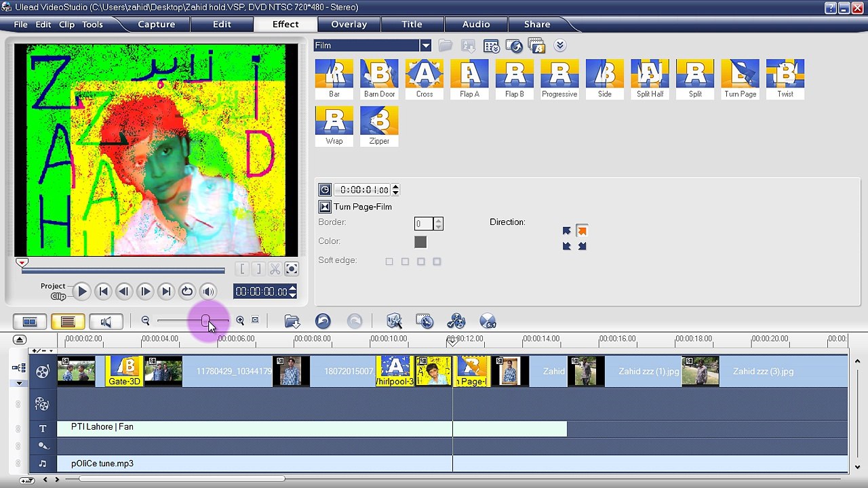Select the Barn Door transition effect
Screen dimensions: 868x488
(379, 79)
